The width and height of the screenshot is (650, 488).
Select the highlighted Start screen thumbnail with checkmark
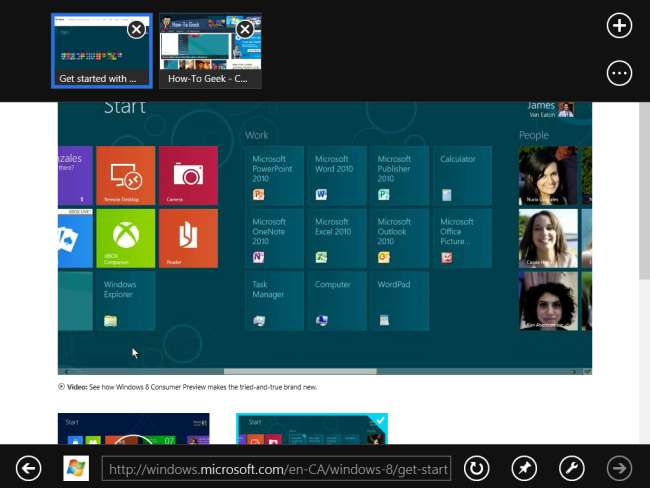point(311,429)
